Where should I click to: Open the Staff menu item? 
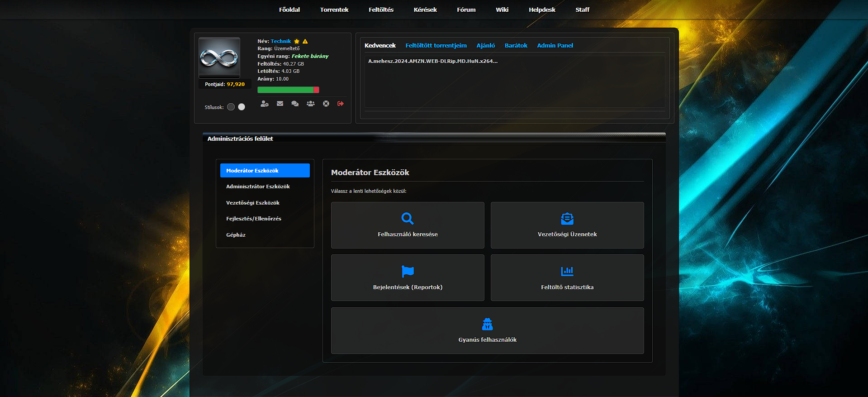coord(583,10)
